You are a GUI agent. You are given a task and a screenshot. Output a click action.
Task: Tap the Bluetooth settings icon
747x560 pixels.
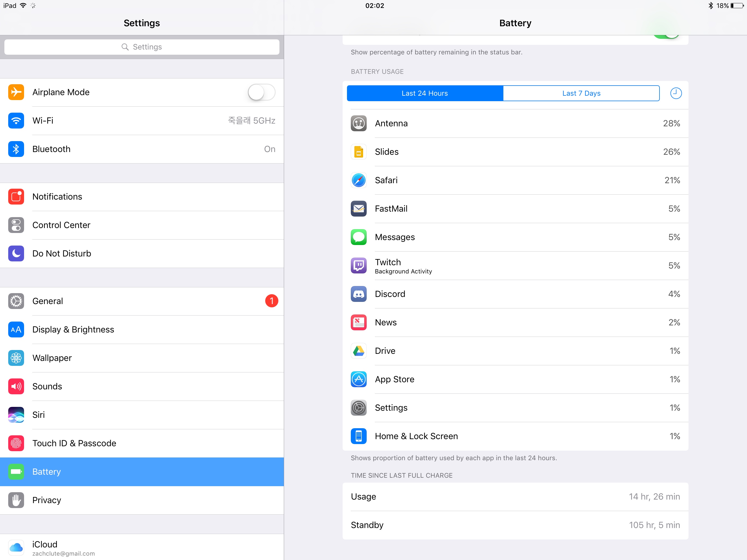tap(16, 149)
